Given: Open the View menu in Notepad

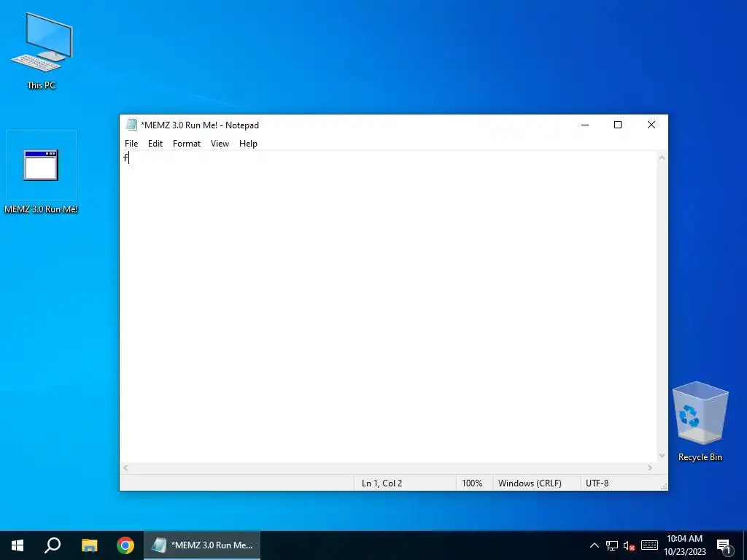Looking at the screenshot, I should (220, 144).
